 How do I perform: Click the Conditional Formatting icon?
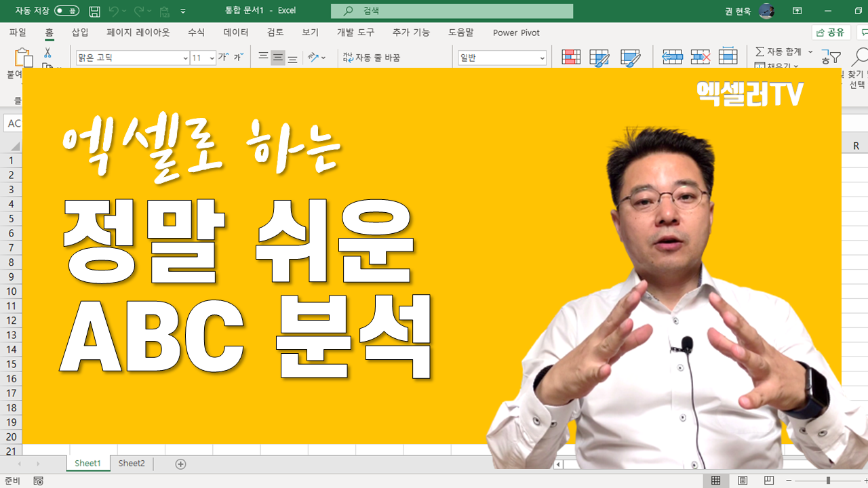(571, 58)
